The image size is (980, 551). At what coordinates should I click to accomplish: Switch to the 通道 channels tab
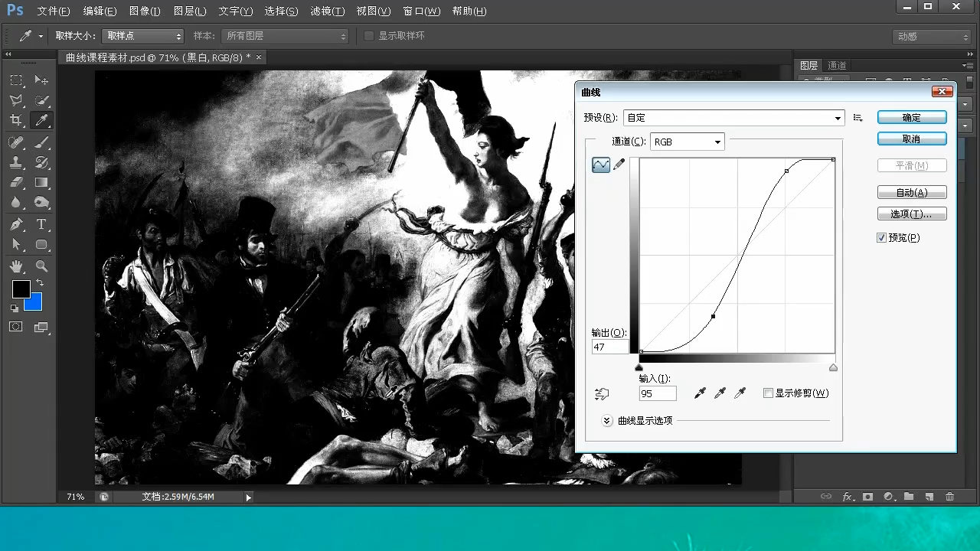click(x=837, y=66)
